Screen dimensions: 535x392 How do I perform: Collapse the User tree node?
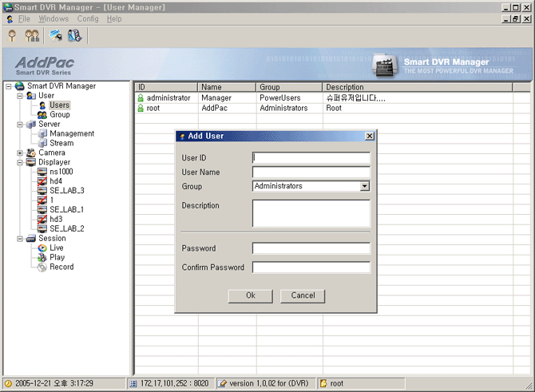coord(20,96)
